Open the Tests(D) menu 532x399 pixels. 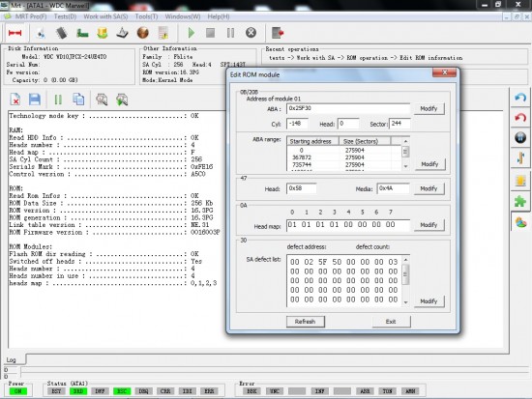click(x=65, y=16)
